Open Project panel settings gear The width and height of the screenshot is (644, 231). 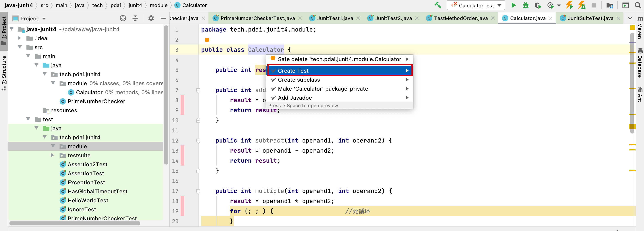pyautogui.click(x=151, y=18)
